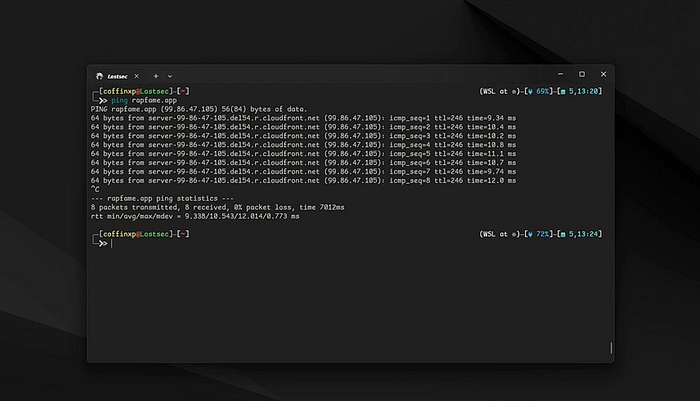Click the icmp_seq=1 ping reply line

coord(303,118)
